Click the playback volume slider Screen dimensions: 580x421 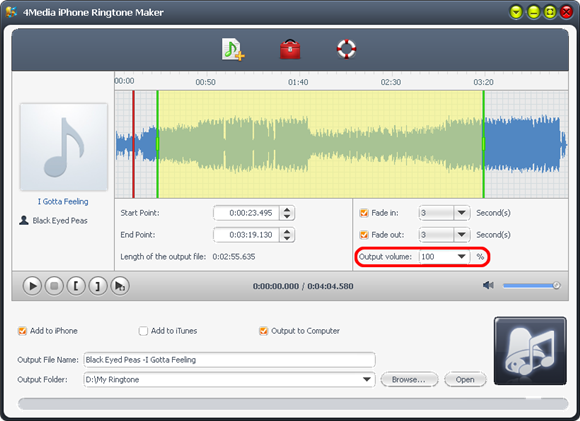point(532,286)
